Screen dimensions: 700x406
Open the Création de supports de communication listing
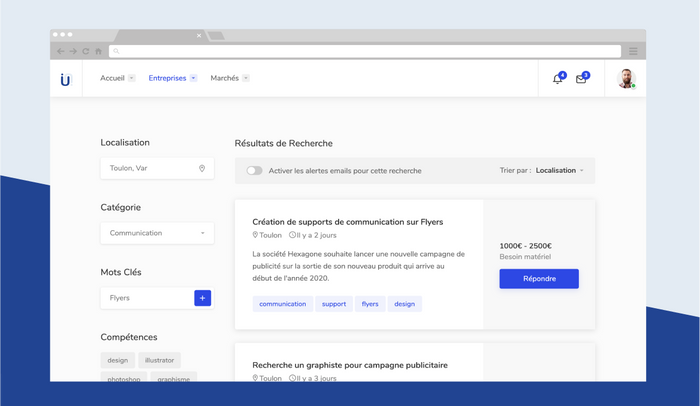(347, 222)
